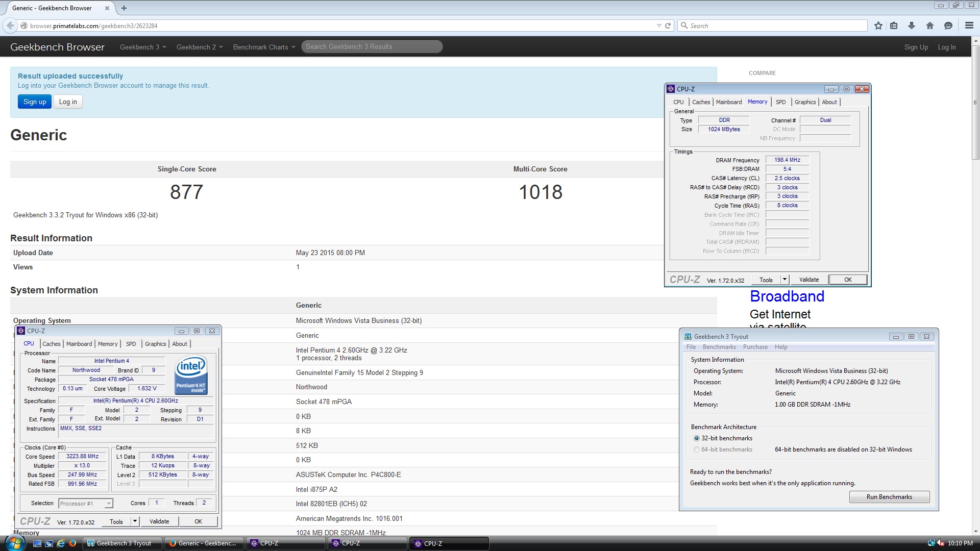Viewport: 980px width, 551px height.
Task: Launch Internet Explorer from quick launch
Action: 61,543
